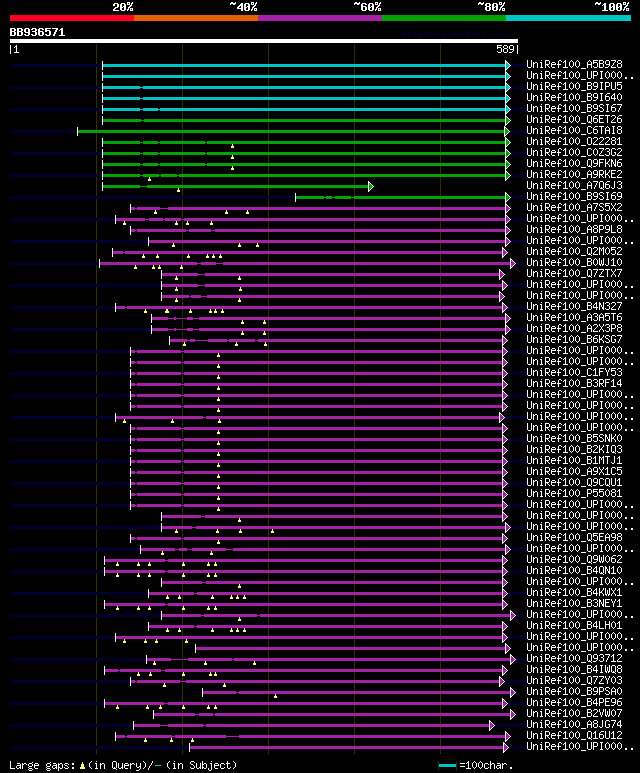Select the UniRef100_A7Q6J3 label

pos(574,185)
